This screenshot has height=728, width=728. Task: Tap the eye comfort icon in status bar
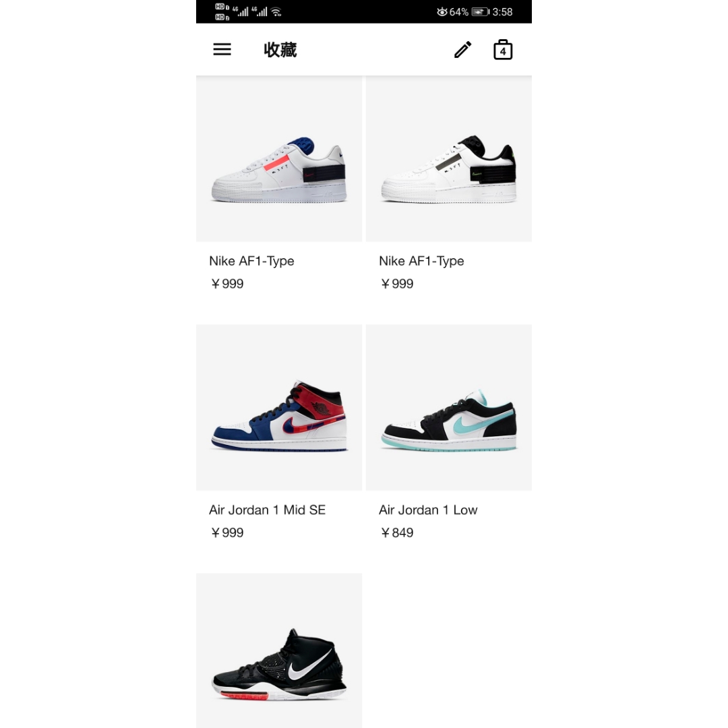click(x=442, y=11)
